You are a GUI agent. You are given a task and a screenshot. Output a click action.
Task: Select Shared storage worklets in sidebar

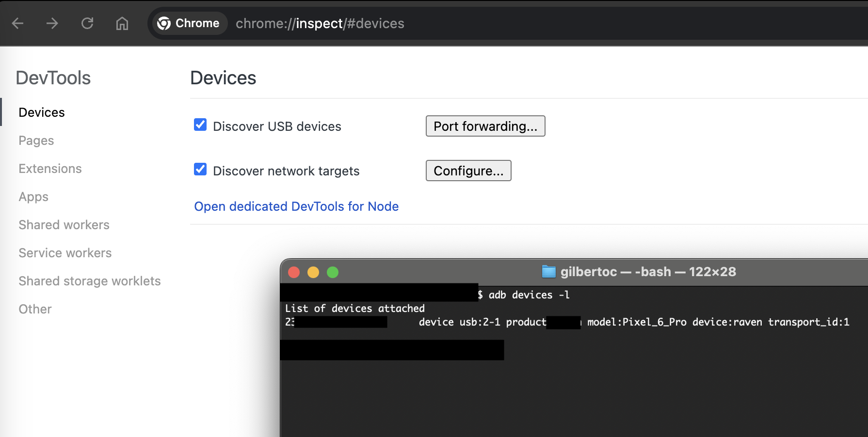pyautogui.click(x=90, y=281)
